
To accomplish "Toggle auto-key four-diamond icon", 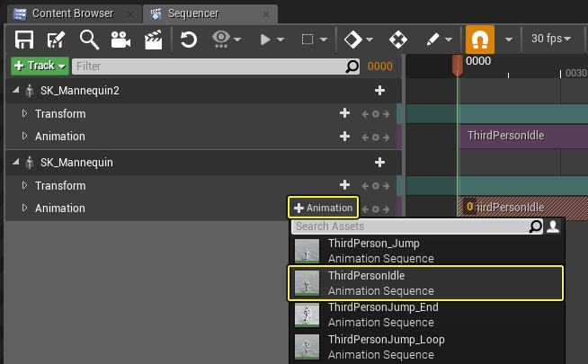I will click(398, 40).
